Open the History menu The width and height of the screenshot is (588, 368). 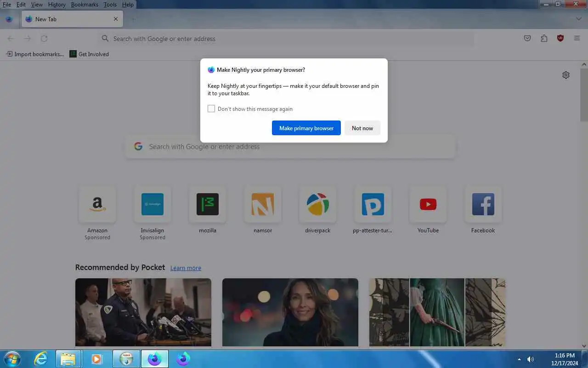57,5
